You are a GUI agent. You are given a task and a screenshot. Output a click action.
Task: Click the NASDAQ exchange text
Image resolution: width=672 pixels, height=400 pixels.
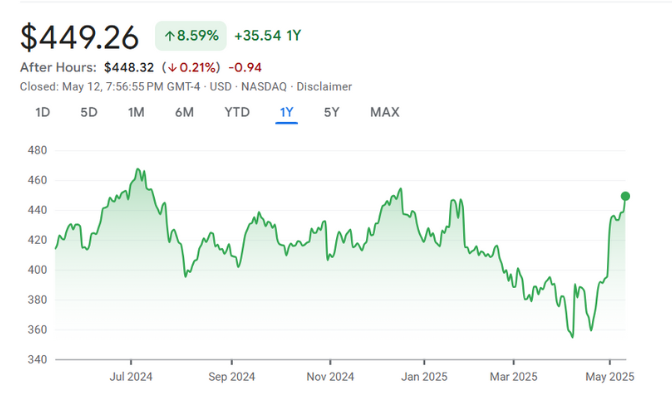coord(264,87)
